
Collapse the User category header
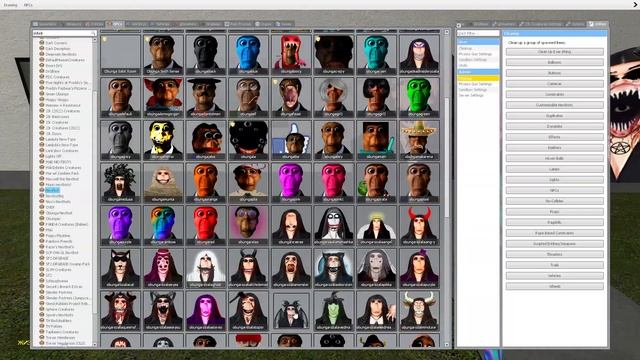478,42
